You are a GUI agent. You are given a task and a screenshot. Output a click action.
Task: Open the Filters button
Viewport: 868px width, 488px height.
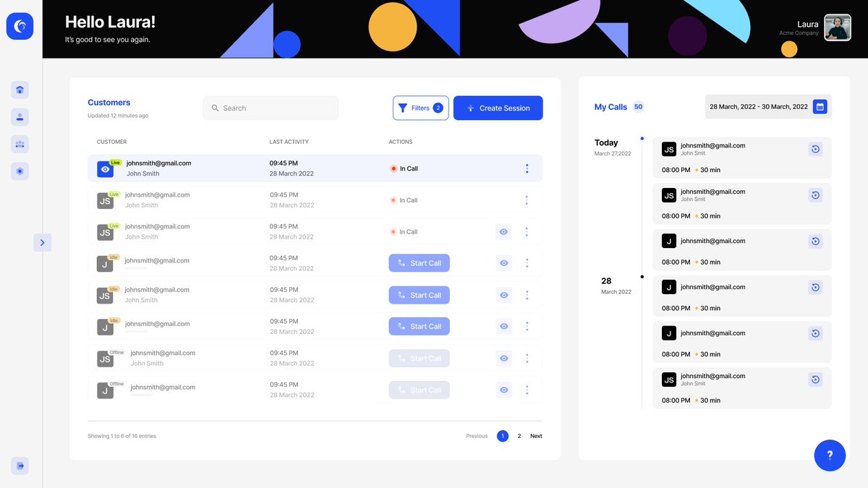(421, 108)
